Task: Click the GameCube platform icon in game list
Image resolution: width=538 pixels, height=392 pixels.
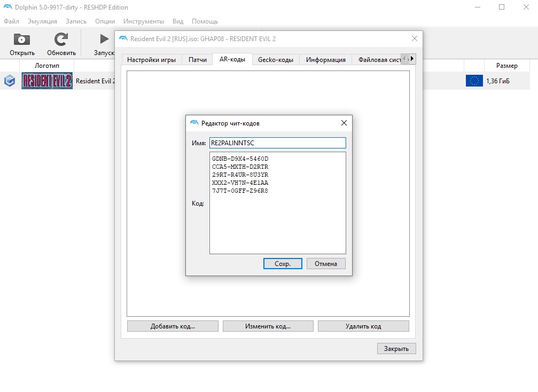Action: pyautogui.click(x=10, y=81)
